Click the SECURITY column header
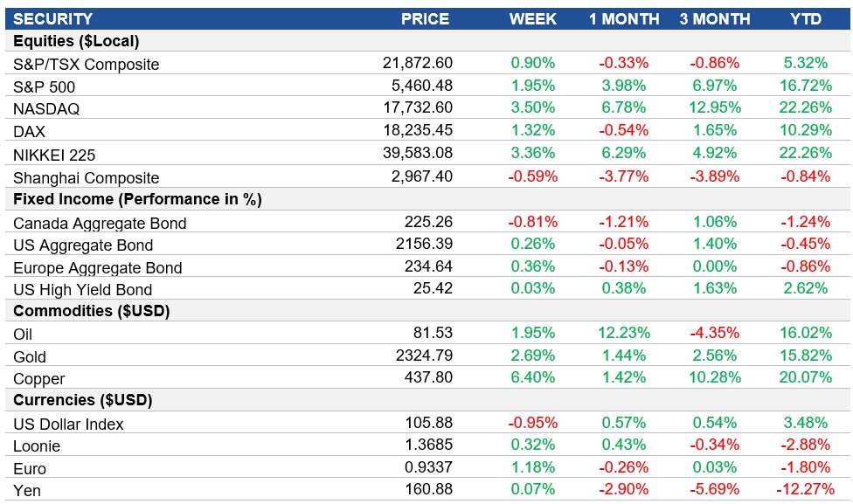The height and width of the screenshot is (504, 853). 55,18
